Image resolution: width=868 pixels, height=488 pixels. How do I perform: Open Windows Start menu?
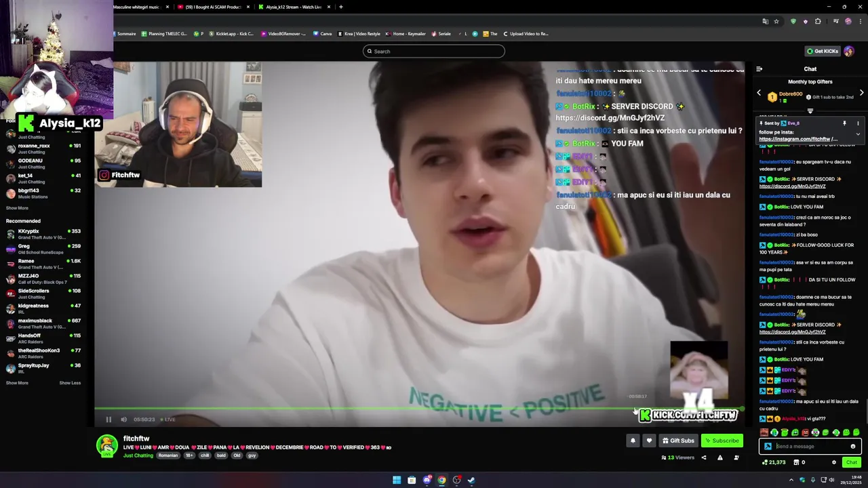(x=397, y=480)
